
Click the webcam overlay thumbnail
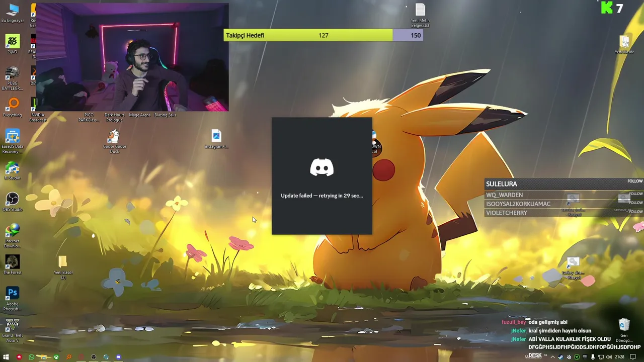coord(132,57)
